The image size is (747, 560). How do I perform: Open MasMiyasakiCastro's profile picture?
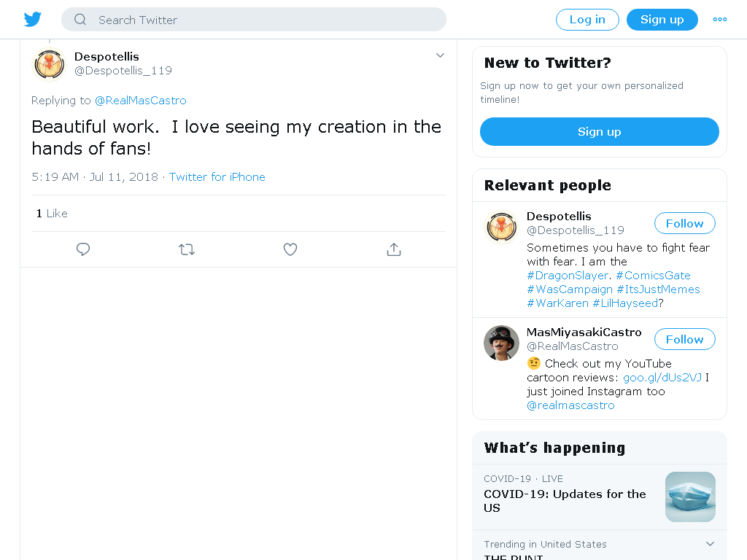(501, 343)
